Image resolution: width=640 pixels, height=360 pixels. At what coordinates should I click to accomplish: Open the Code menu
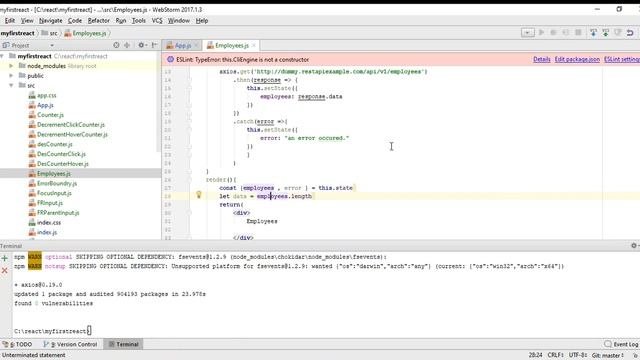(75, 20)
